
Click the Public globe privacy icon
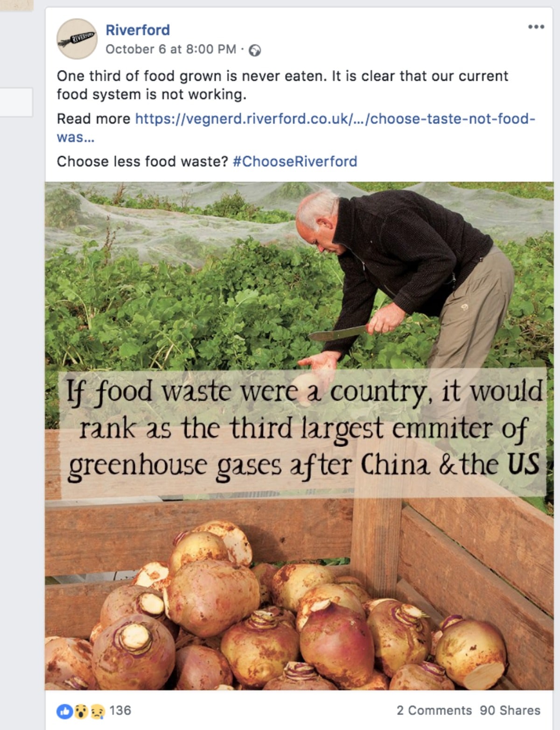255,50
